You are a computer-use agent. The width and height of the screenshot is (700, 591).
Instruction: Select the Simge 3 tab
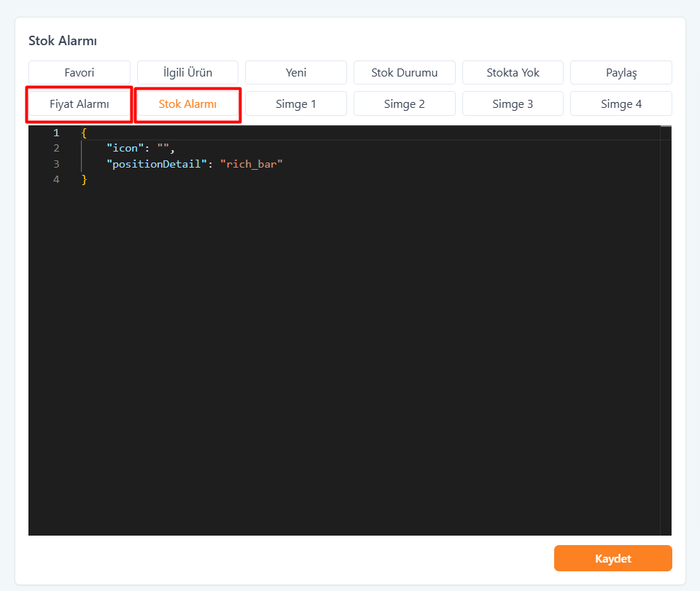point(513,104)
